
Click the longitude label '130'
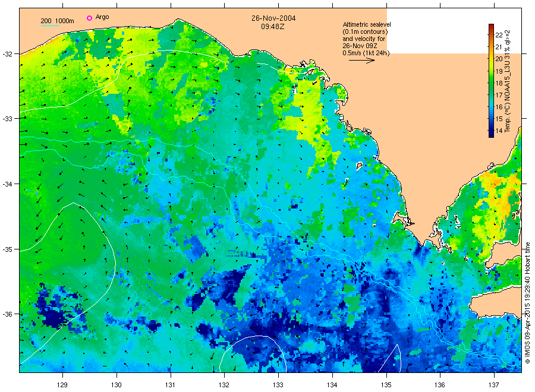117,385
